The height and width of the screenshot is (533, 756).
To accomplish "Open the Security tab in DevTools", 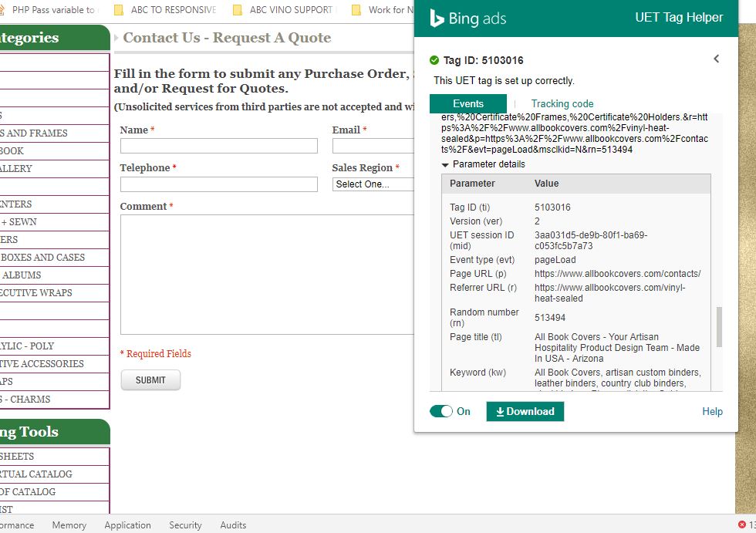I will pyautogui.click(x=185, y=525).
